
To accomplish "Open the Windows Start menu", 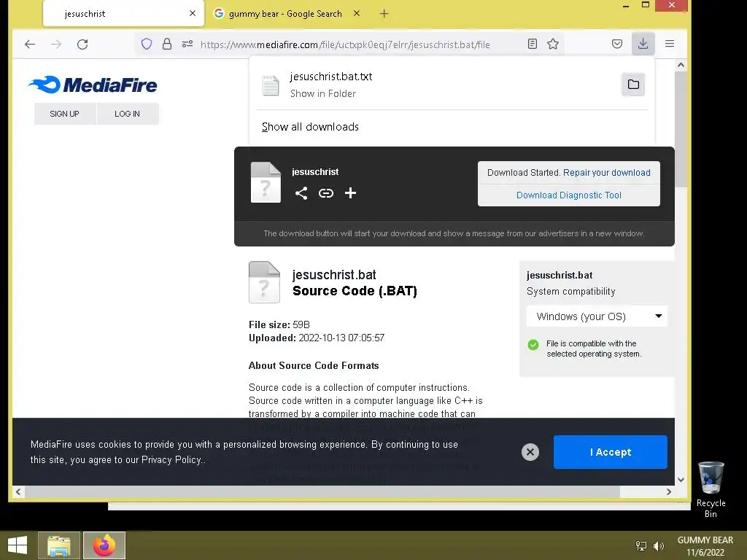I will 18,545.
